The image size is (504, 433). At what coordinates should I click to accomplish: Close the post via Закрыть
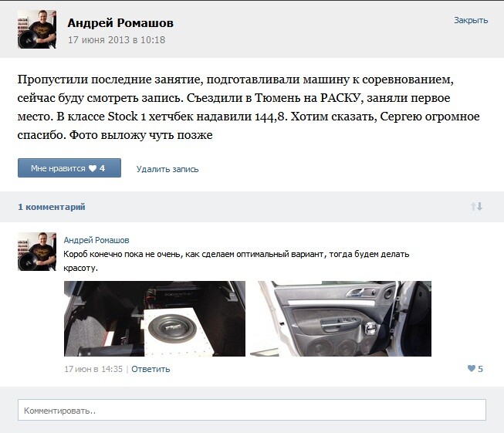pyautogui.click(x=471, y=20)
